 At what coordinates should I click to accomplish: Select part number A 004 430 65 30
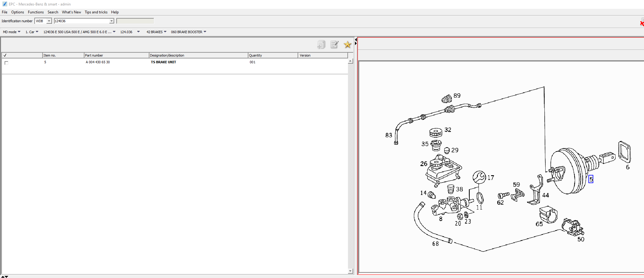[98, 62]
